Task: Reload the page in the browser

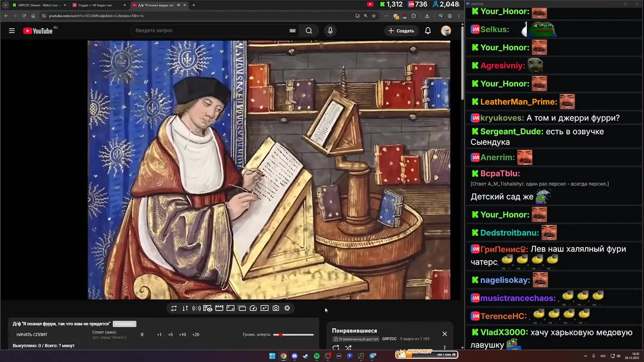Action: coord(24,16)
